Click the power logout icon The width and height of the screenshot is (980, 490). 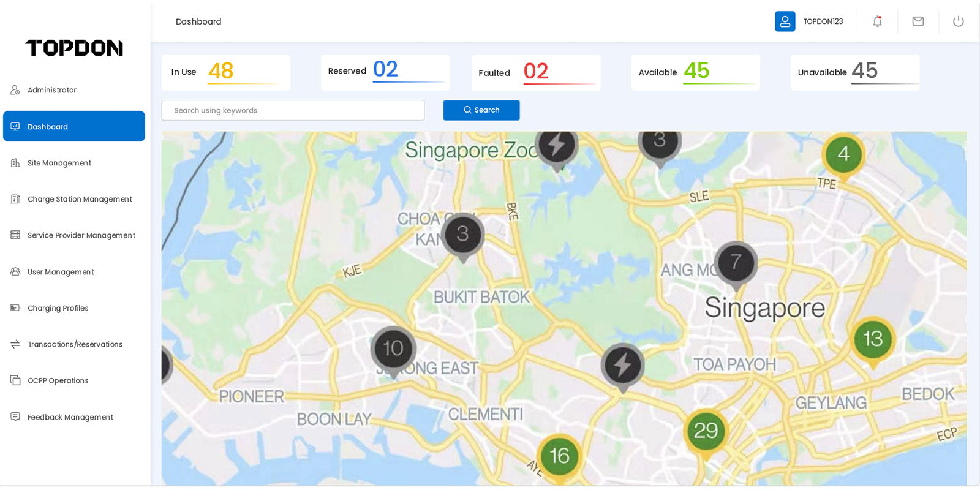click(958, 21)
